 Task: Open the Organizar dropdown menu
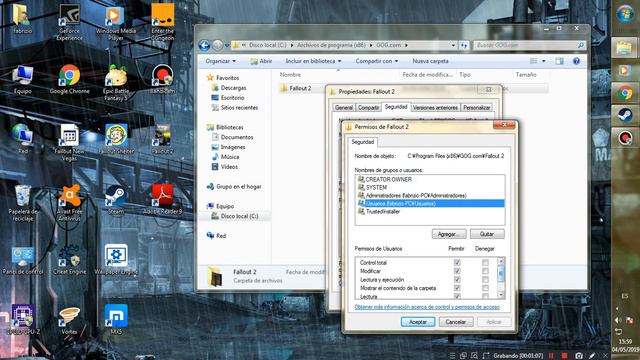pos(220,61)
